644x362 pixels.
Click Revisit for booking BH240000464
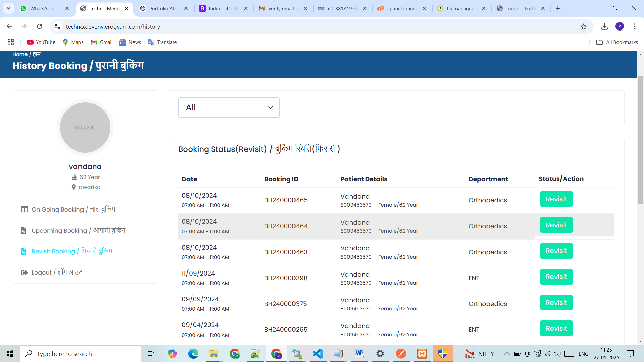click(x=556, y=225)
